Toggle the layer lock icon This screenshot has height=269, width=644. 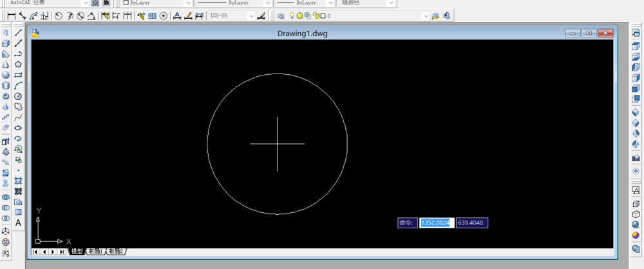point(316,16)
